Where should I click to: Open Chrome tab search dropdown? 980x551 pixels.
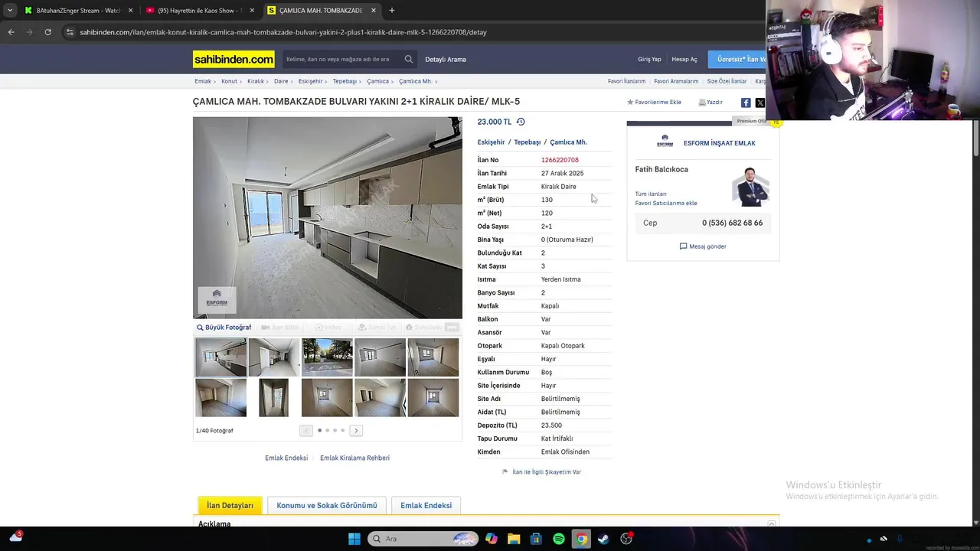[10, 11]
